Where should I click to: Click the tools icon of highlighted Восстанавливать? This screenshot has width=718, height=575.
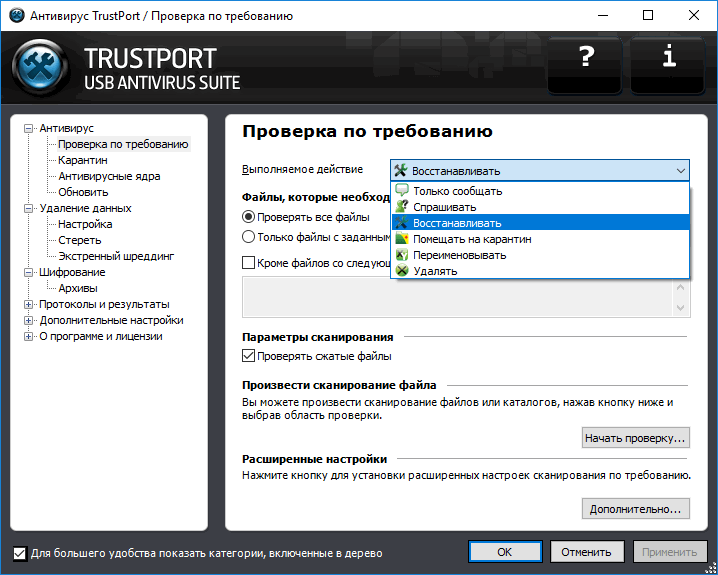coord(402,223)
